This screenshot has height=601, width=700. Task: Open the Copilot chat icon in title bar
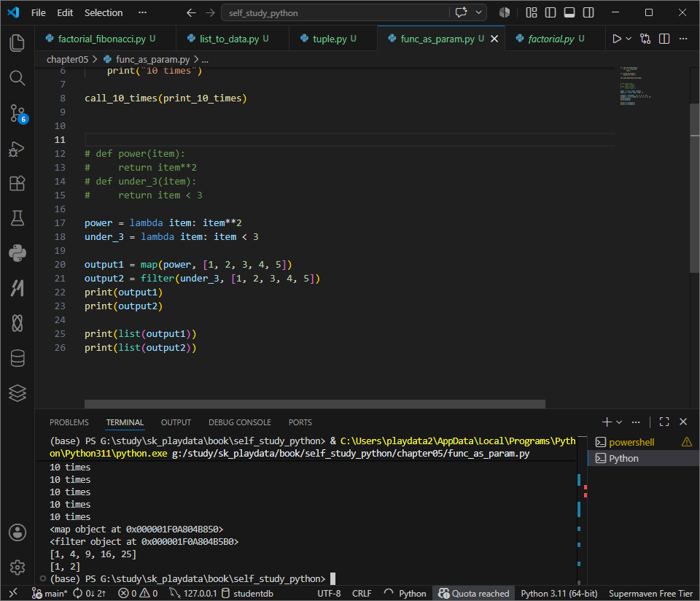coord(461,12)
